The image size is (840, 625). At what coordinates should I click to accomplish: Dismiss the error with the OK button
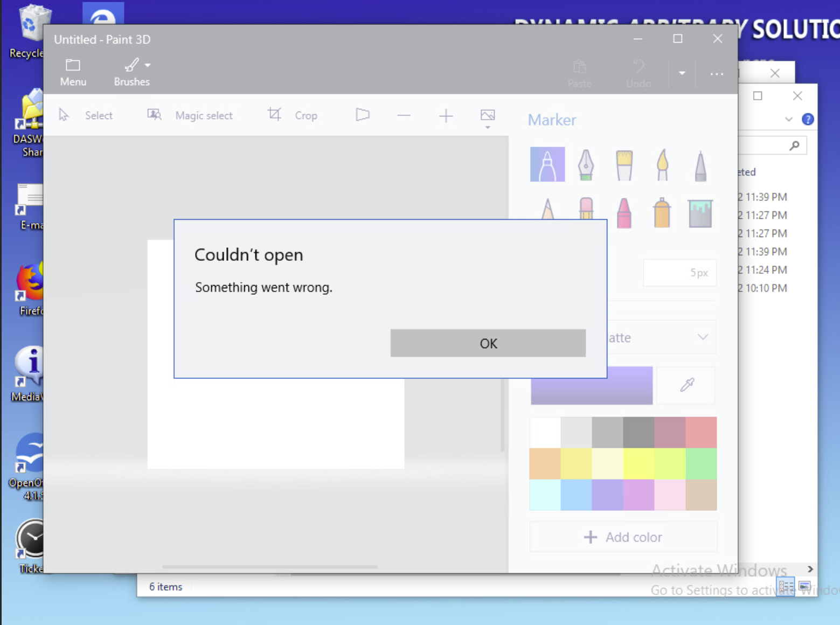tap(488, 343)
